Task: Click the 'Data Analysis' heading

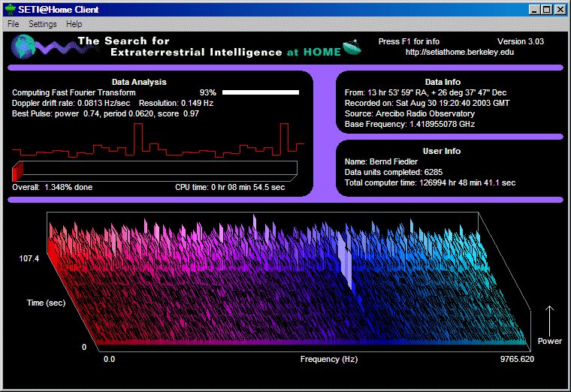Action: [139, 83]
